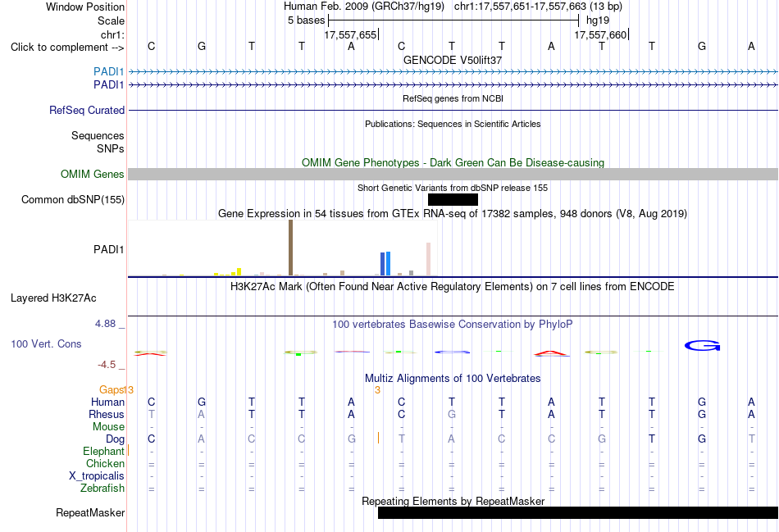
Task: Click the RefSeq genes from NCBI title
Action: point(453,98)
